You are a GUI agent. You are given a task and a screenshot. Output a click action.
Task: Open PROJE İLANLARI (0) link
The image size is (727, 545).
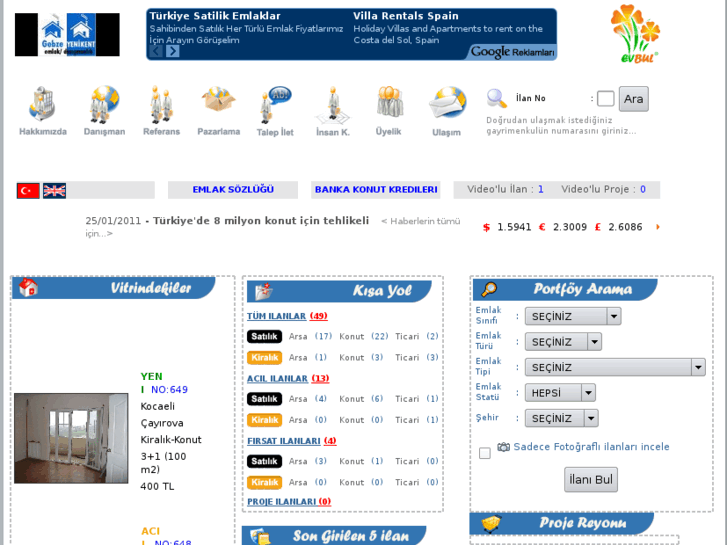point(289,502)
